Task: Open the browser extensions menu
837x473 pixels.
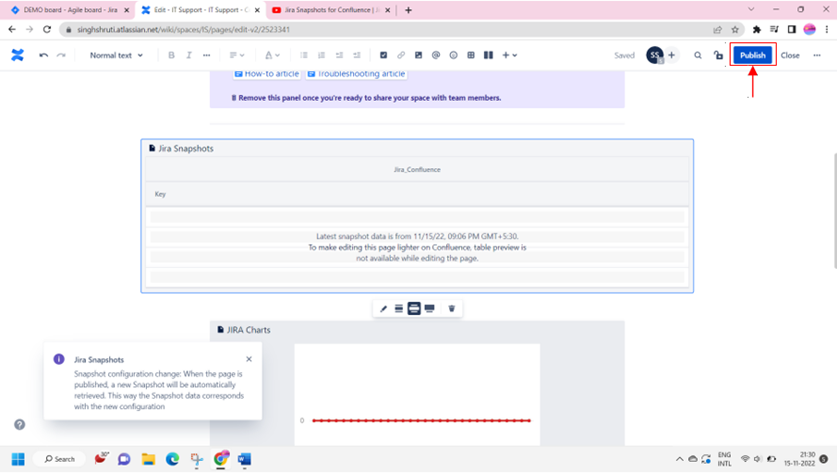Action: coord(756,29)
